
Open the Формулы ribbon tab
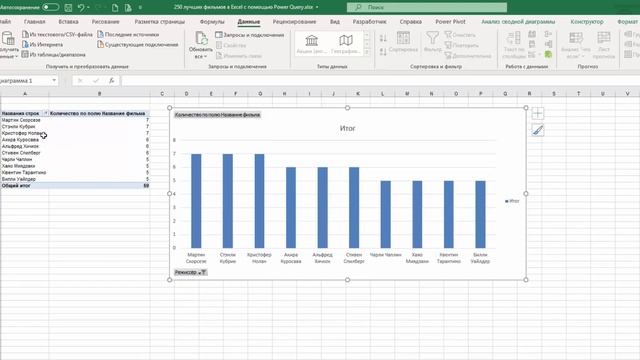pos(212,22)
